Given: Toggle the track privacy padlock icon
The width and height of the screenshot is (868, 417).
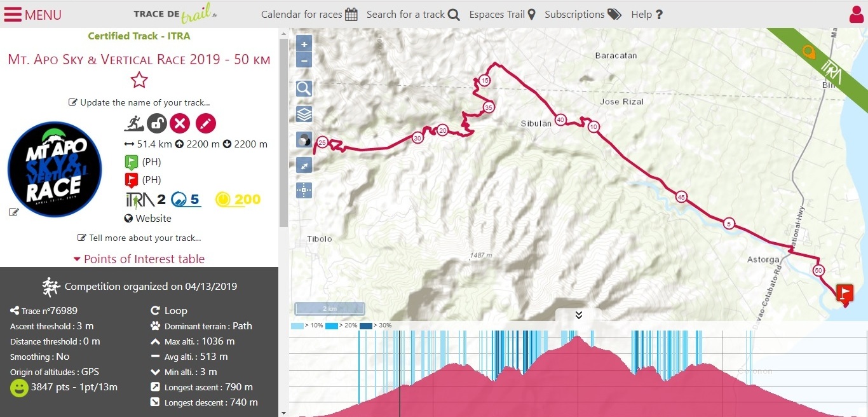Looking at the screenshot, I should pyautogui.click(x=157, y=123).
